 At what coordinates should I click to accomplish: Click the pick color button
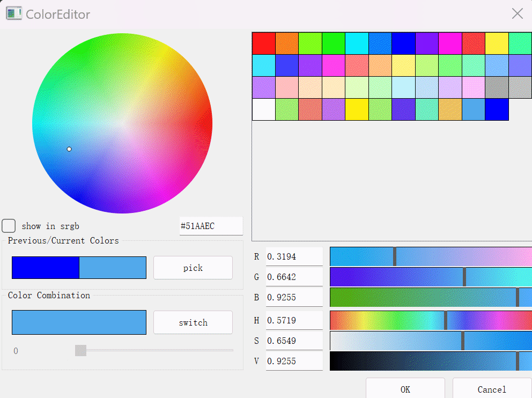193,268
